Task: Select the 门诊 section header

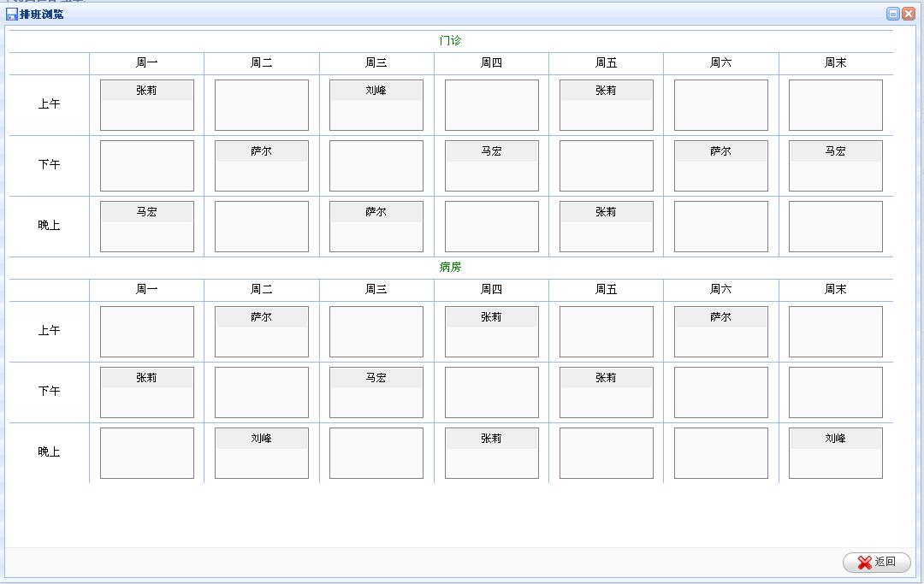Action: [x=450, y=41]
